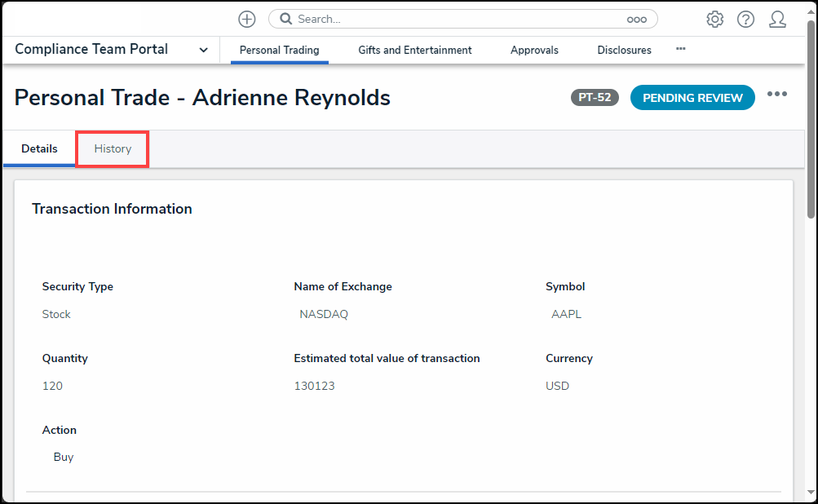The image size is (818, 504).
Task: Expand the Compliance Team Portal dropdown
Action: pos(203,50)
